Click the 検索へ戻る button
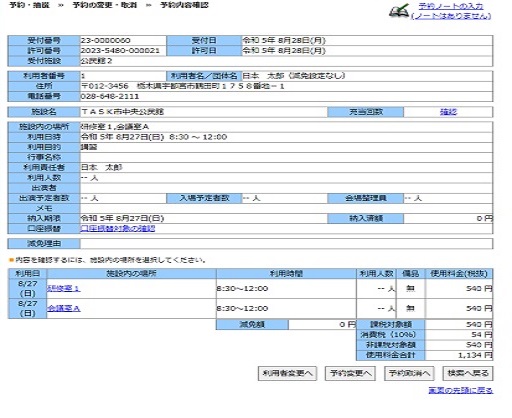512x418 pixels. tap(468, 373)
